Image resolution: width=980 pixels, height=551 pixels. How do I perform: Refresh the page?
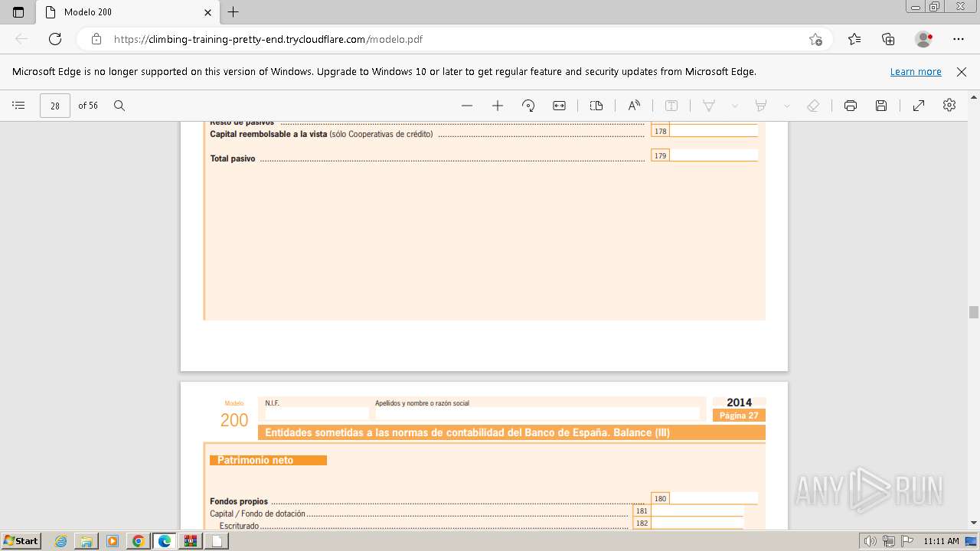[x=55, y=39]
